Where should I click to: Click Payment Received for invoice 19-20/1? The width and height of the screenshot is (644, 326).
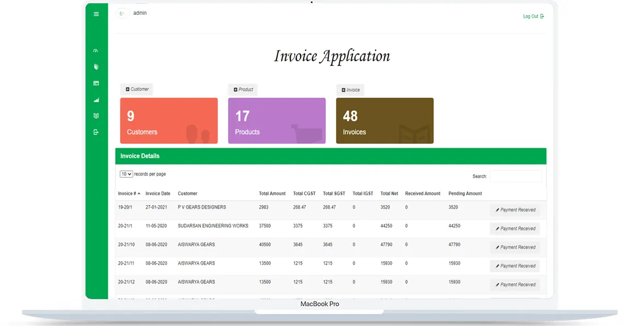(515, 210)
